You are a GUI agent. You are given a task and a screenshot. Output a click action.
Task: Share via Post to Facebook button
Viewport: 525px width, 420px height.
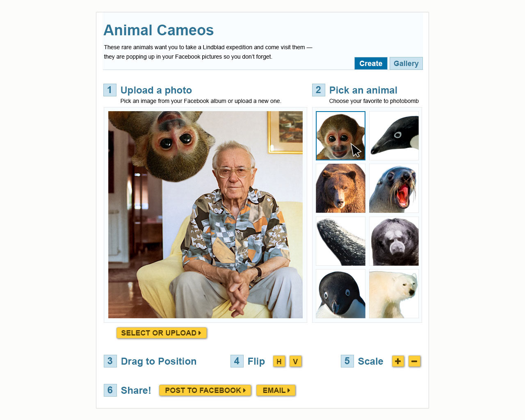pos(205,390)
